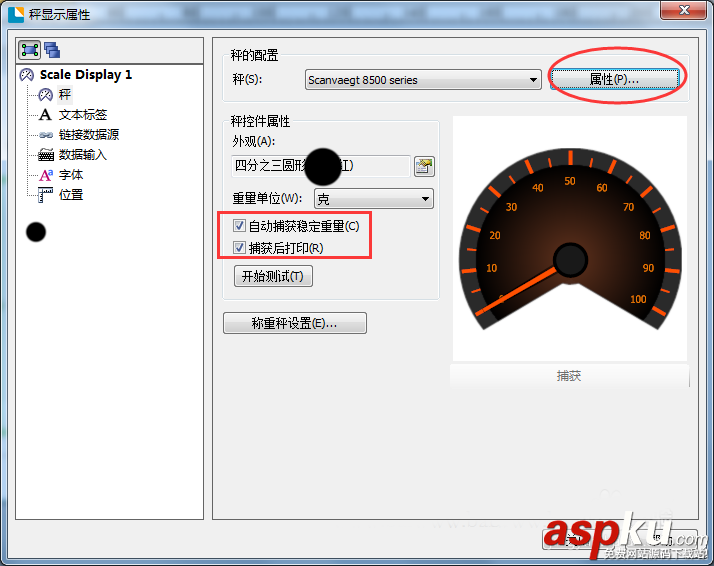Click the 称重秤设置(E)... button
714x566 pixels.
295,323
